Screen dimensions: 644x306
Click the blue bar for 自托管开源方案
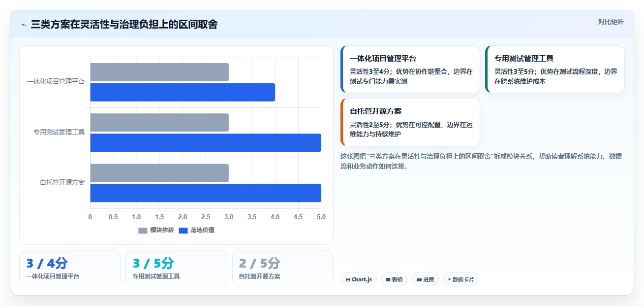pyautogui.click(x=206, y=193)
